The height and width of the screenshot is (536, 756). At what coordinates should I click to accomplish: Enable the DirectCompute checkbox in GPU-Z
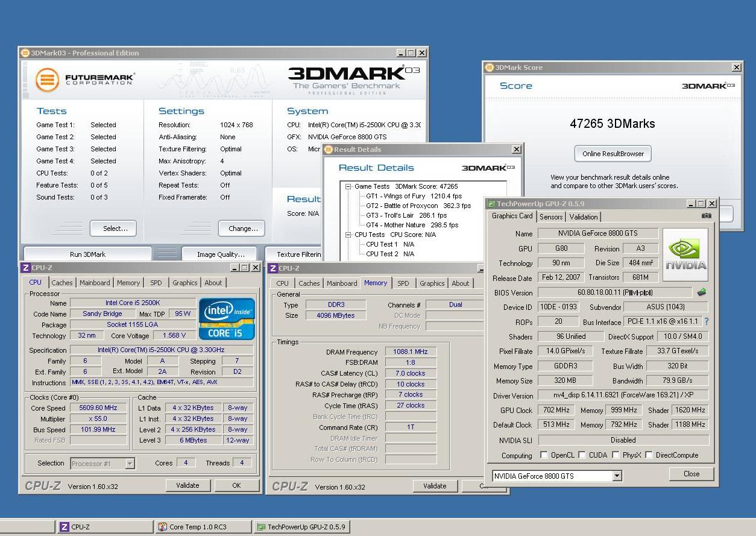point(649,455)
